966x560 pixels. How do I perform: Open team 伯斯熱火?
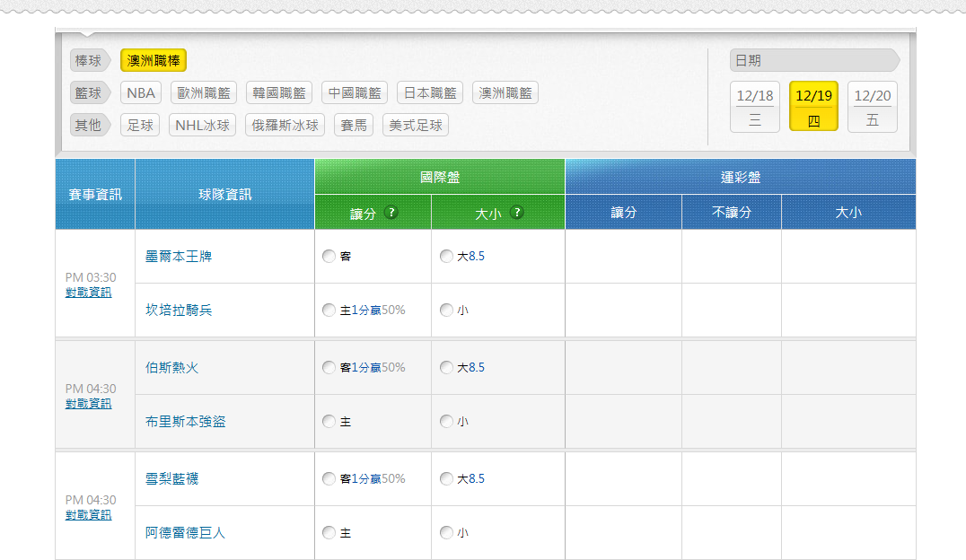(171, 368)
